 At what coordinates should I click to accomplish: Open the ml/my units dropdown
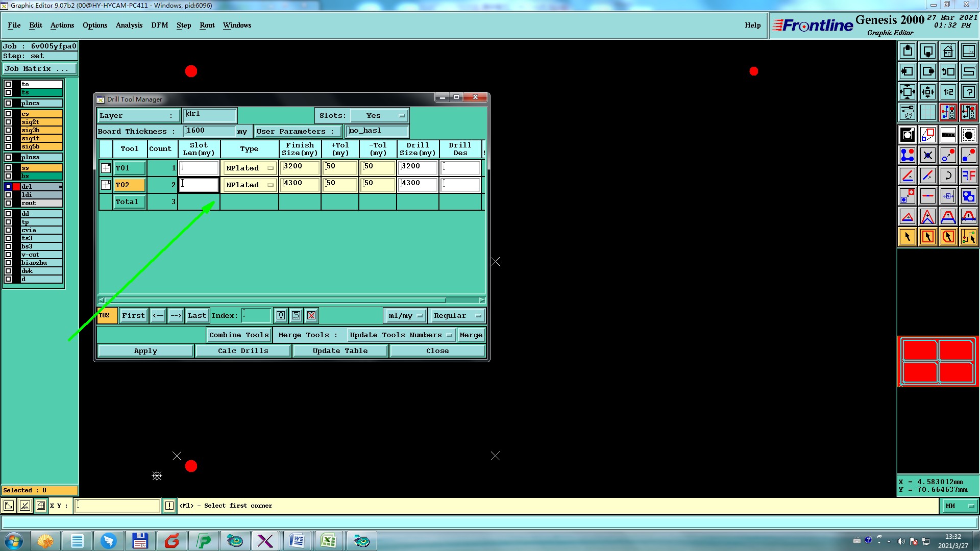pyautogui.click(x=405, y=316)
